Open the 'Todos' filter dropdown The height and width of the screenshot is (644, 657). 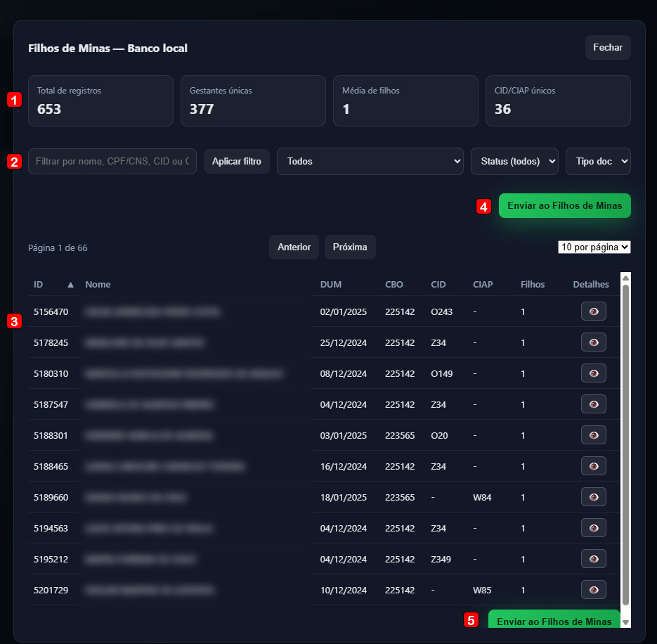tap(370, 161)
